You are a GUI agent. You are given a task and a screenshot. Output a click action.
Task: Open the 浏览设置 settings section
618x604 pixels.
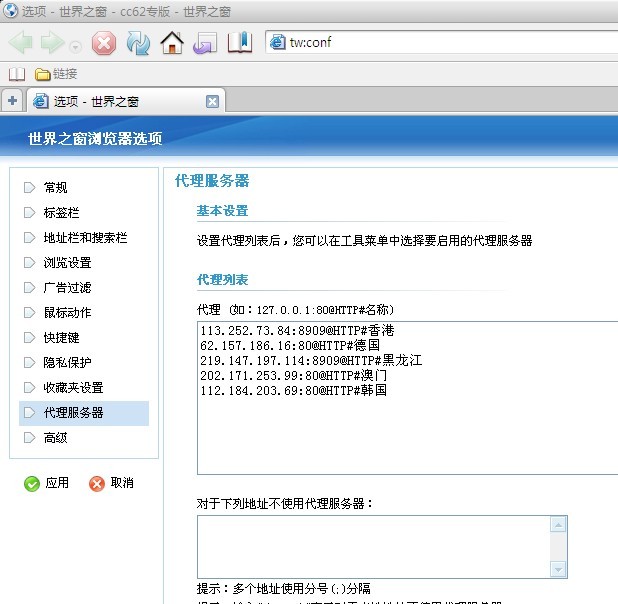67,263
